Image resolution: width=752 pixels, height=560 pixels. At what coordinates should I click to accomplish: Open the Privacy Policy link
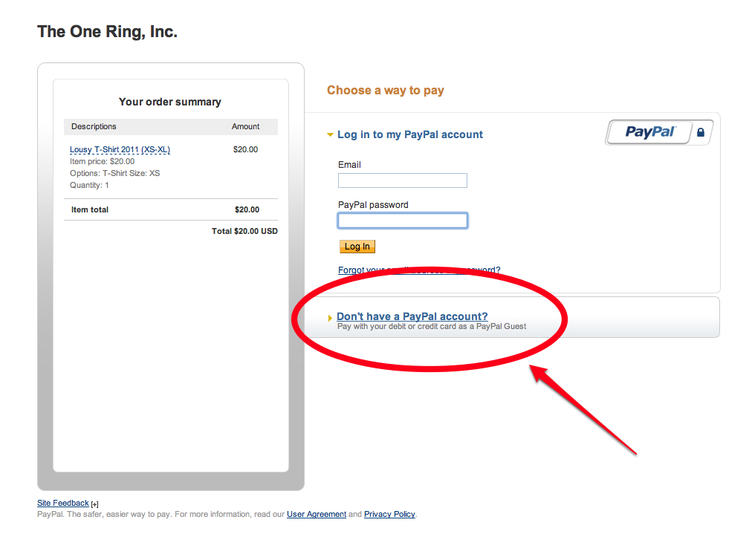click(x=389, y=514)
